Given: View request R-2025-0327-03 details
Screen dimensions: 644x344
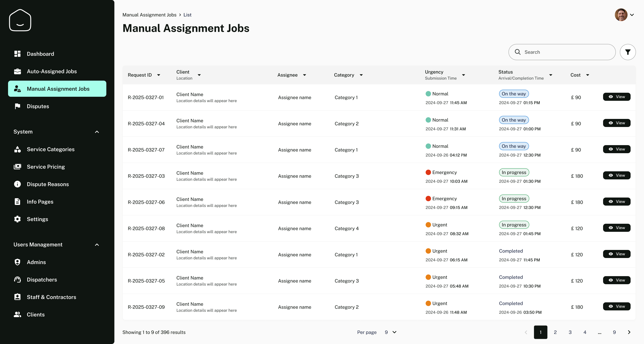Looking at the screenshot, I should pos(616,176).
